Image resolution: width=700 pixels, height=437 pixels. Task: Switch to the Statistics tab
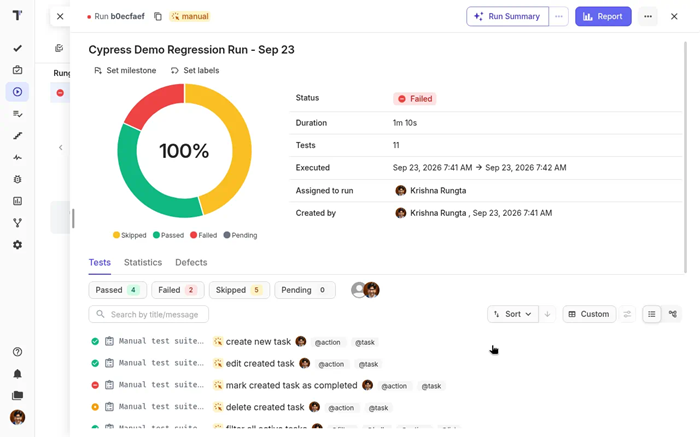coord(143,262)
